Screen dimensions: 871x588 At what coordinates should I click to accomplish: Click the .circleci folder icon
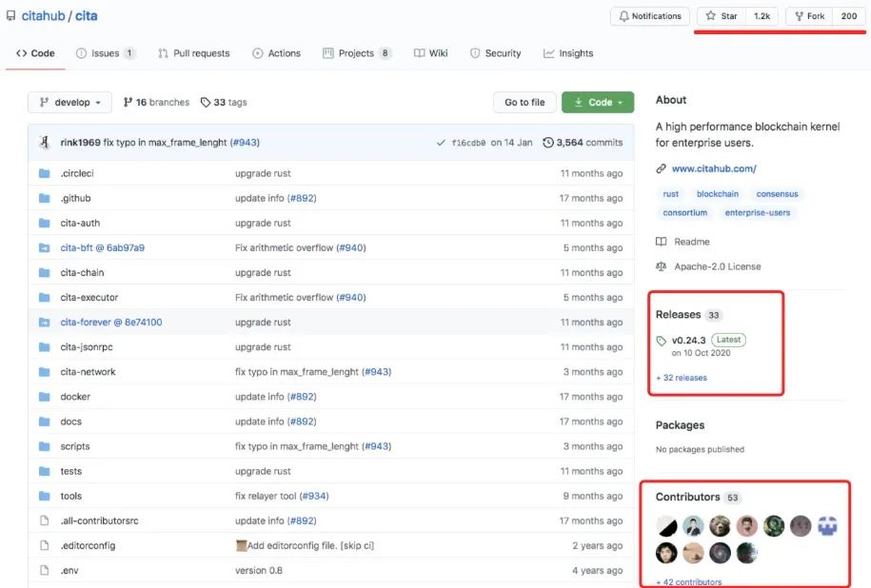pos(45,173)
